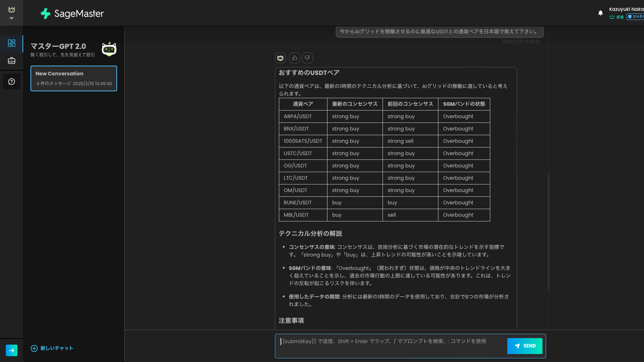Open the help question mark icon

coord(12,82)
